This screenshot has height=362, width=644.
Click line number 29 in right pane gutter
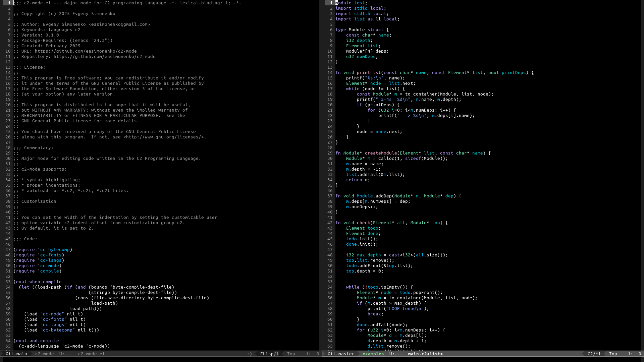coord(330,153)
